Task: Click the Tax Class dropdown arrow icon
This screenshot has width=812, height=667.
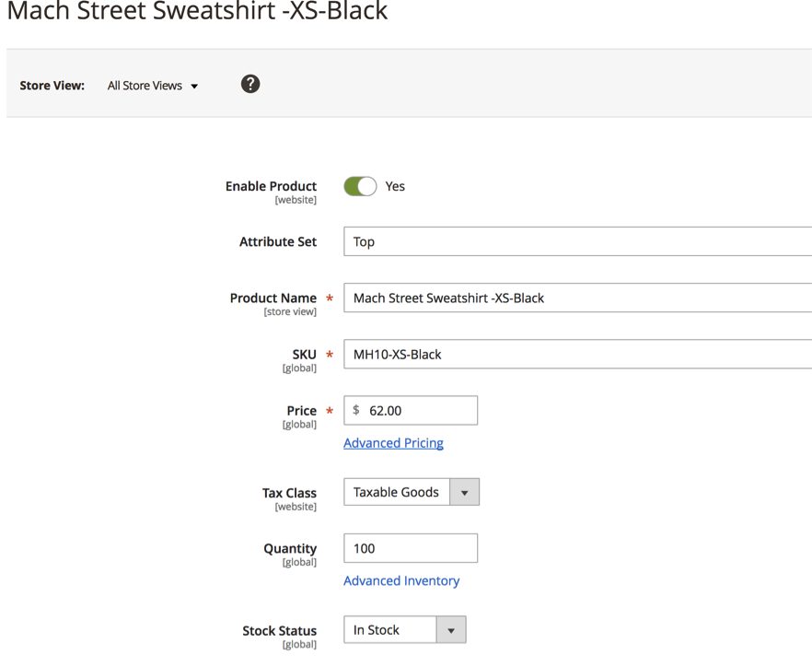Action: [465, 491]
